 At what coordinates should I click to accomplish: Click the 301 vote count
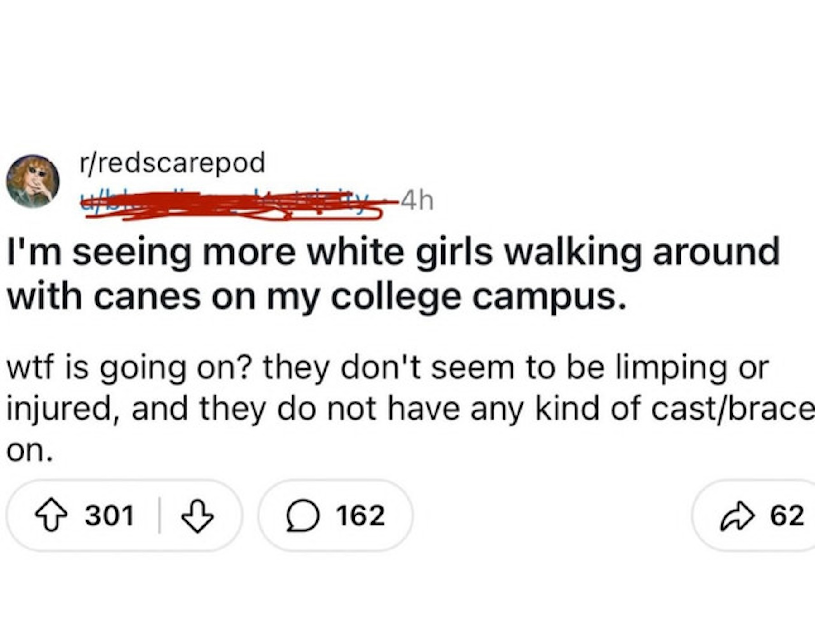tap(110, 516)
